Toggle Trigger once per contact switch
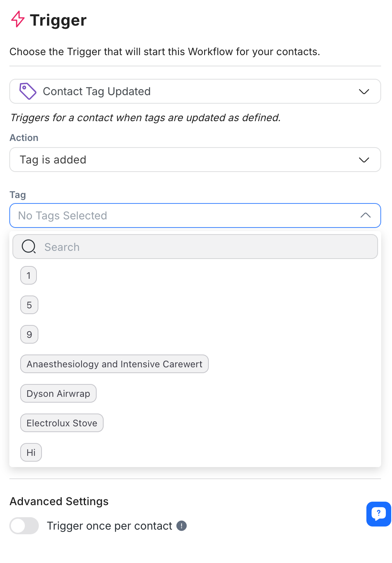Screen dimensions: 392x563 [24, 526]
